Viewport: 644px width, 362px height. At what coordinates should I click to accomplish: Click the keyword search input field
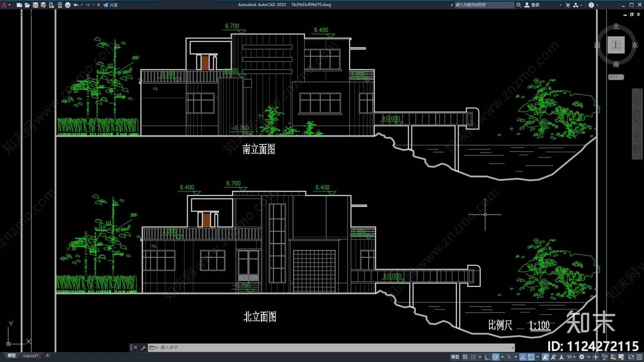[x=484, y=5]
